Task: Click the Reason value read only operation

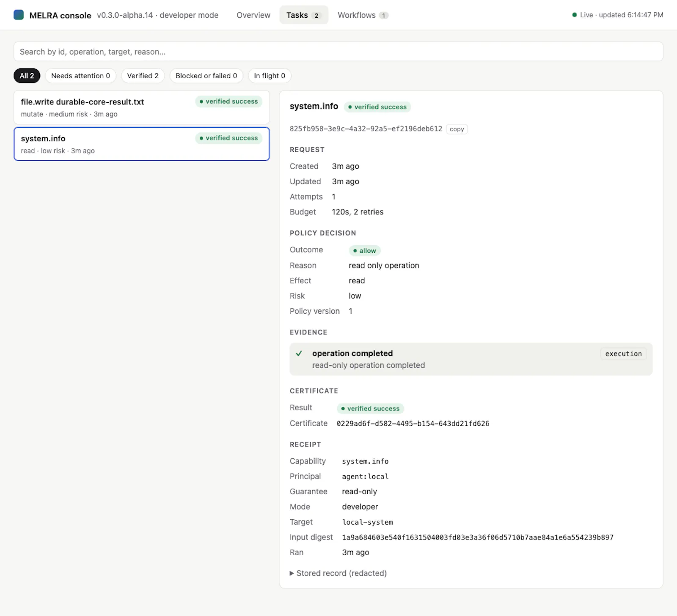Action: click(x=384, y=266)
